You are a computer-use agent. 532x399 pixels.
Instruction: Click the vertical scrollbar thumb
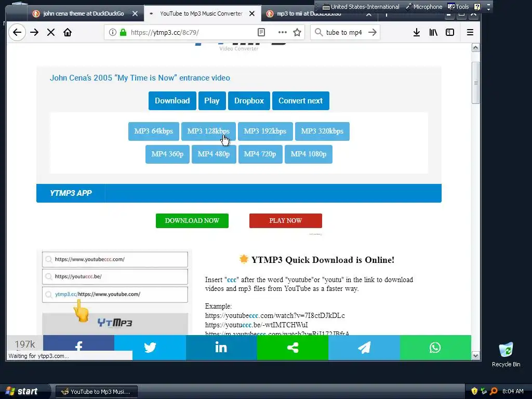coord(476,83)
